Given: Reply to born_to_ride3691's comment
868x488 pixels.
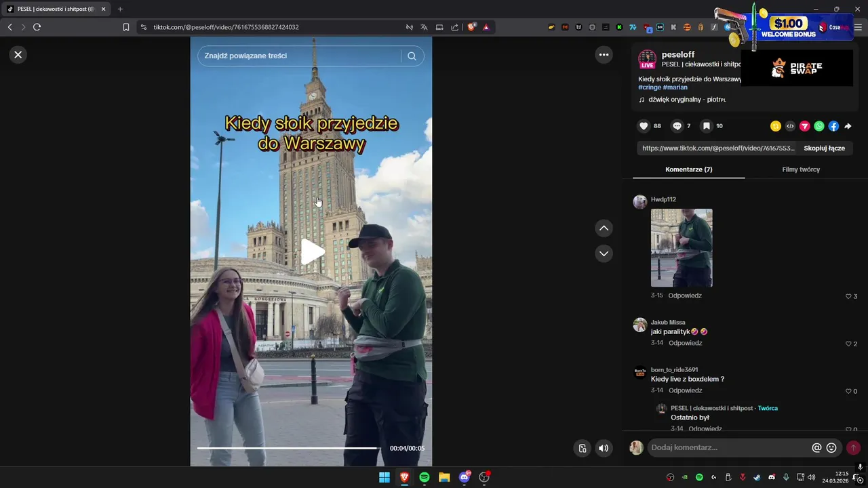Looking at the screenshot, I should 685,390.
